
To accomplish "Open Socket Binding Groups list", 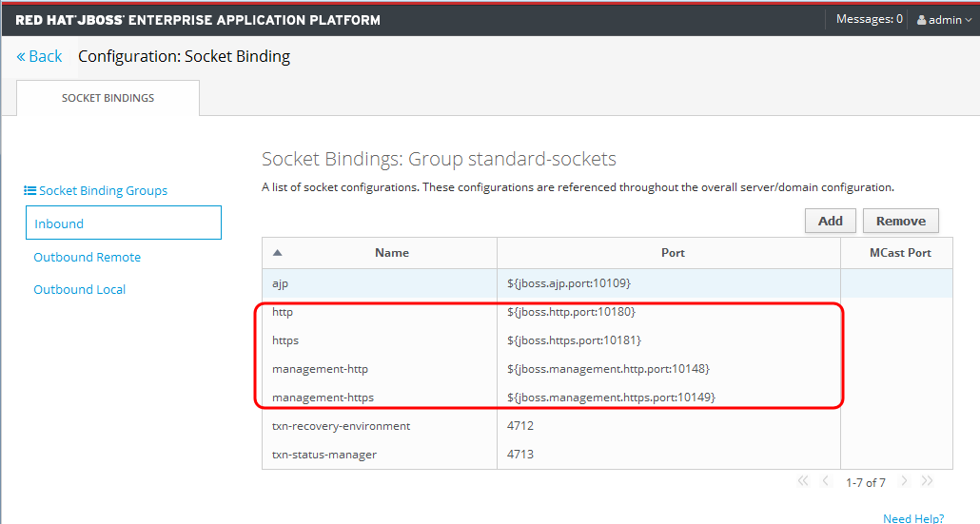I will click(x=96, y=190).
